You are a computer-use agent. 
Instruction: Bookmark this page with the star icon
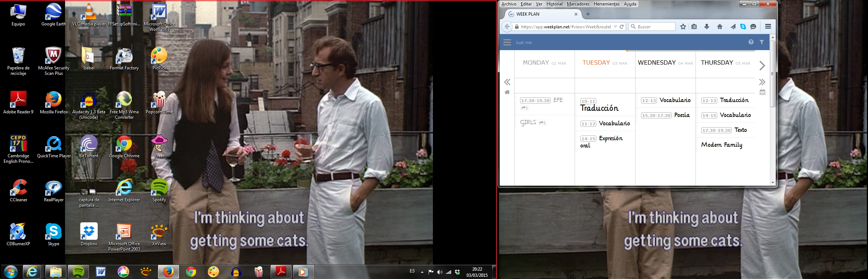pos(683,27)
